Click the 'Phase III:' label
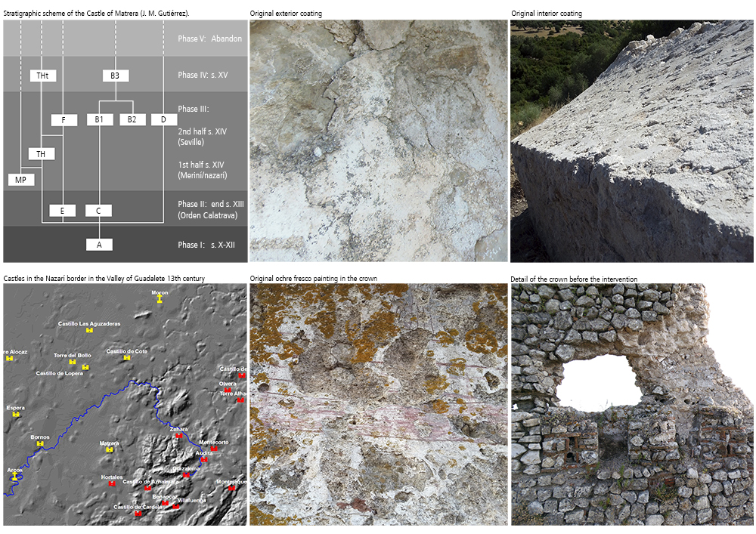This screenshot has width=756, height=534. (194, 109)
